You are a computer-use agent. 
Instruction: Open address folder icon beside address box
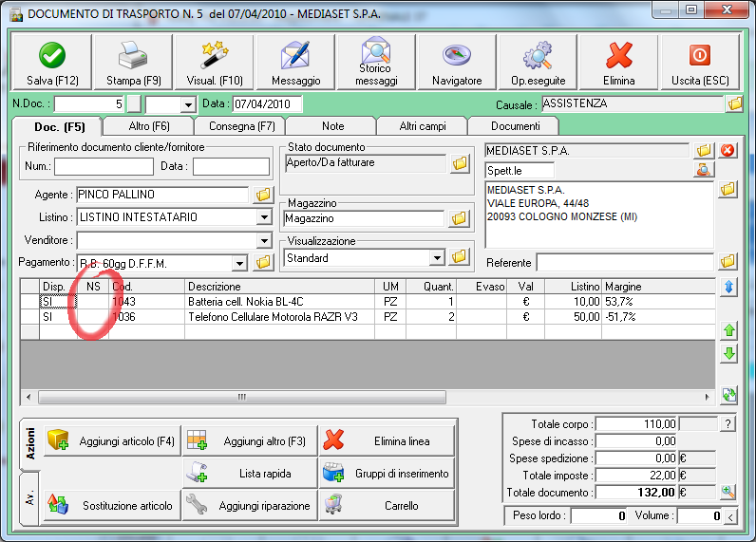point(728,189)
